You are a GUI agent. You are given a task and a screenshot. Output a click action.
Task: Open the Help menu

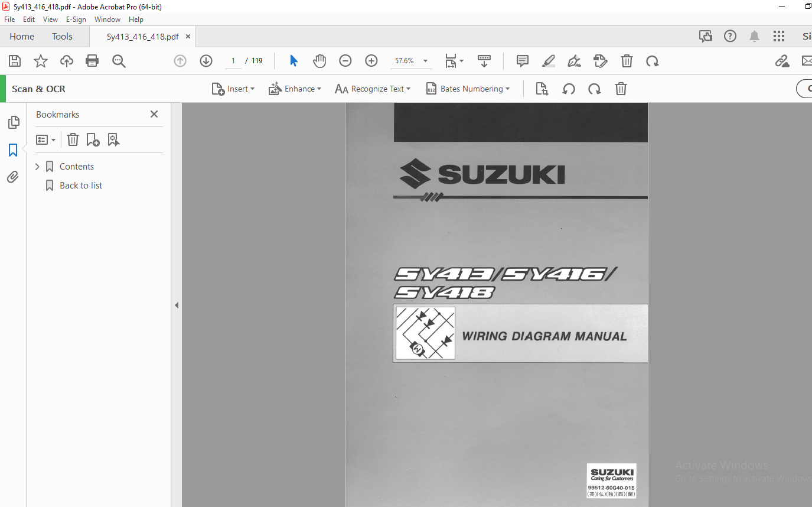click(136, 19)
